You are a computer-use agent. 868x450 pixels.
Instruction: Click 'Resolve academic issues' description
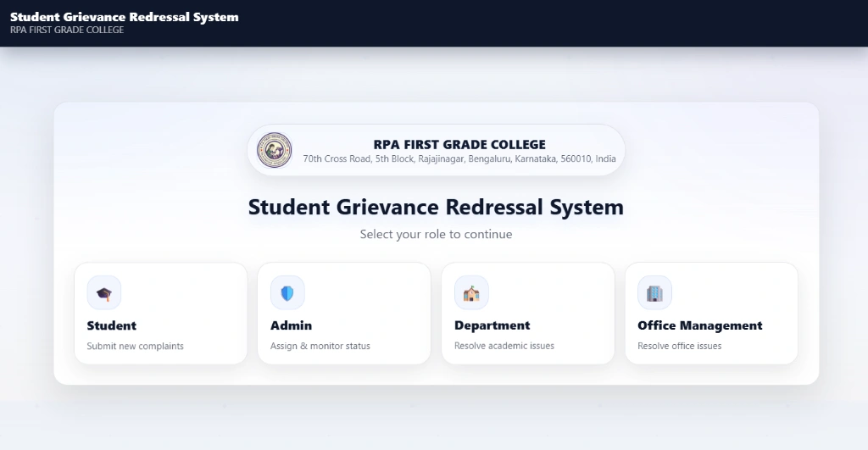(x=504, y=346)
